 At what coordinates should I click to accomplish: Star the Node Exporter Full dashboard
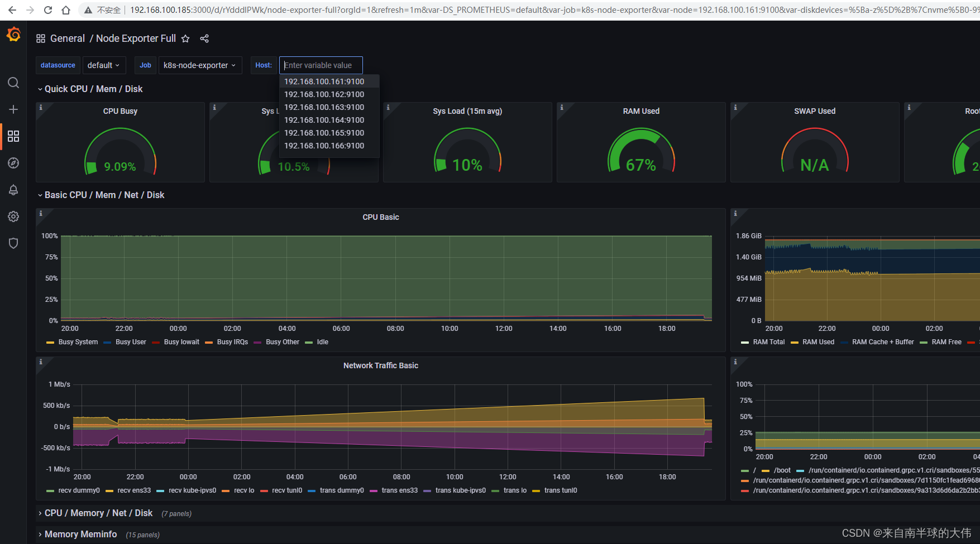(185, 38)
